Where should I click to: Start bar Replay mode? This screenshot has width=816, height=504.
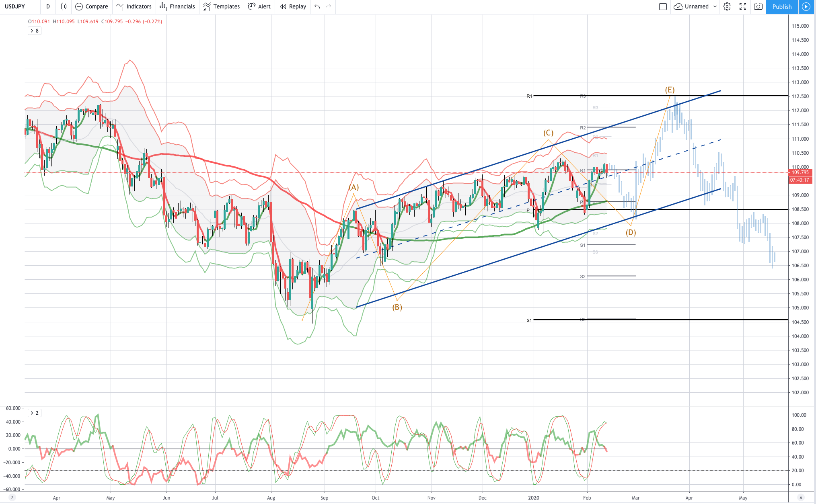pyautogui.click(x=293, y=6)
